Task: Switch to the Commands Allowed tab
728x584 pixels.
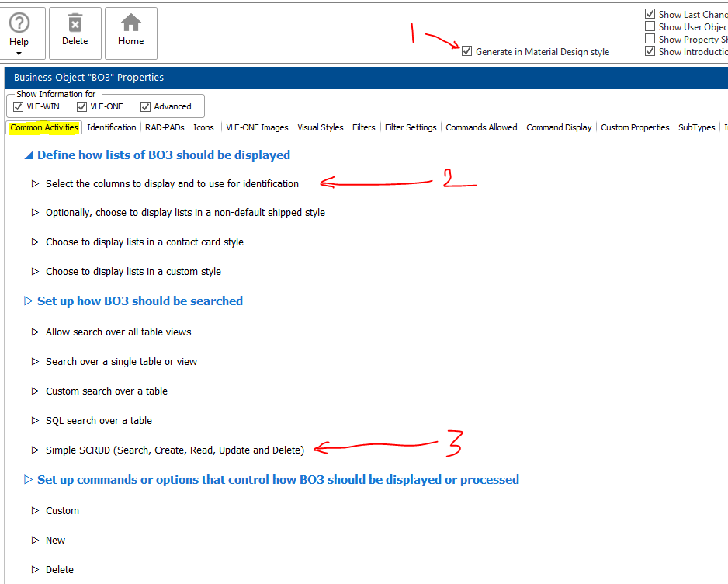Action: point(481,127)
